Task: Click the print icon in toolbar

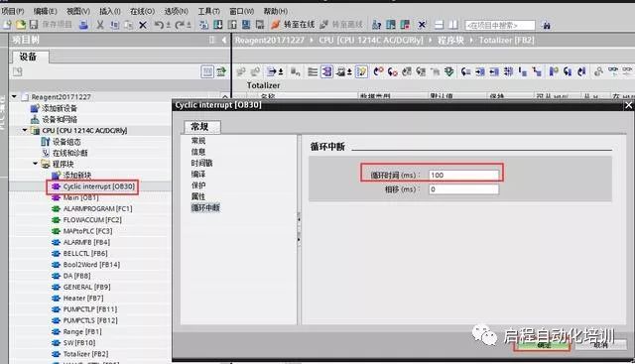Action: coord(83,25)
